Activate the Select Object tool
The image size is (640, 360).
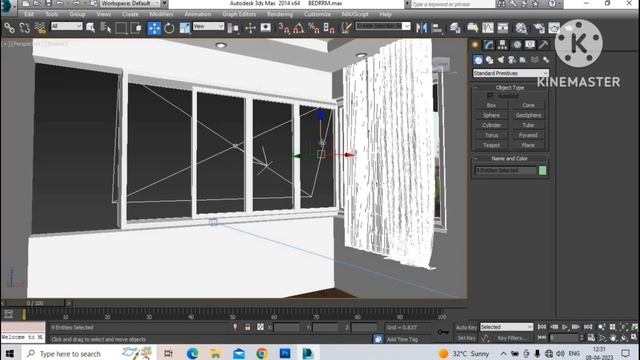pyautogui.click(x=91, y=28)
